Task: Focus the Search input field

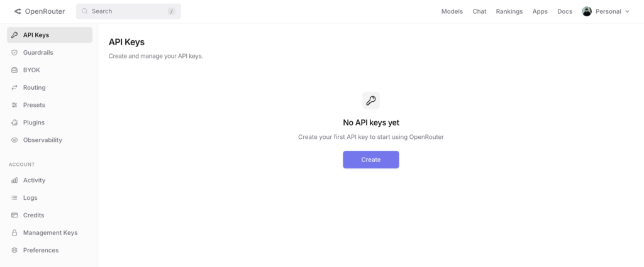Action: [x=128, y=11]
